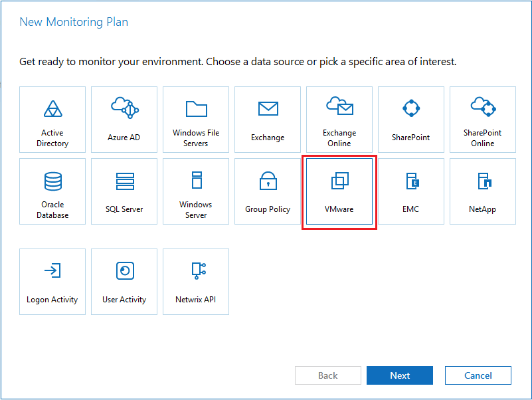Image resolution: width=532 pixels, height=400 pixels.
Task: Pick the SharePoint Online cloud icon
Action: click(x=483, y=107)
